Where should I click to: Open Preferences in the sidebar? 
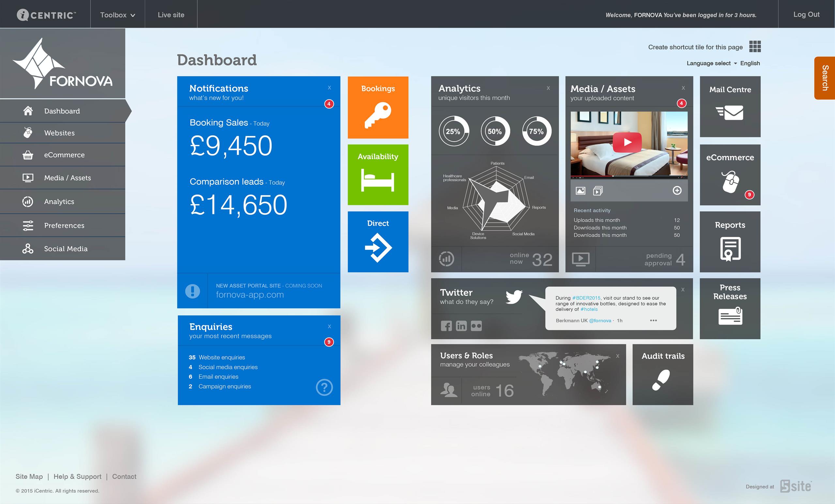click(x=63, y=225)
